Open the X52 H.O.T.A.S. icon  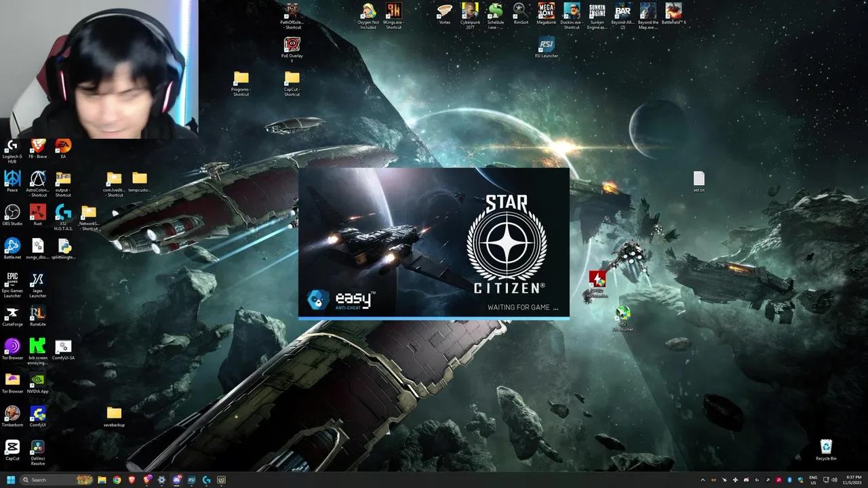tap(63, 217)
